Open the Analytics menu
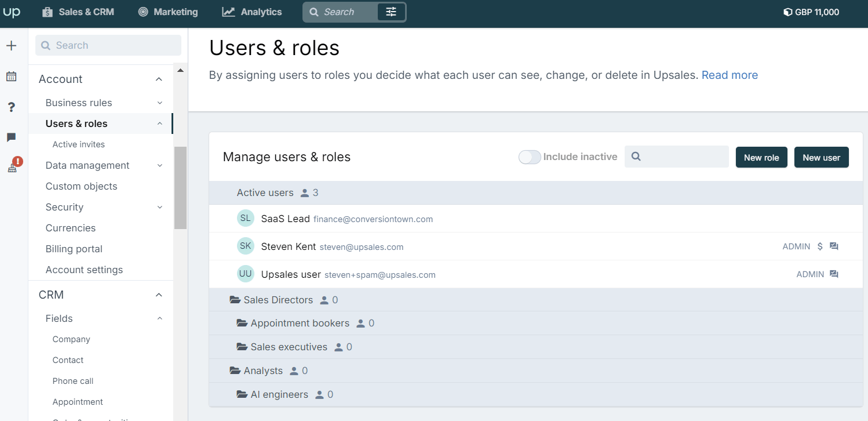868x421 pixels. pos(252,12)
